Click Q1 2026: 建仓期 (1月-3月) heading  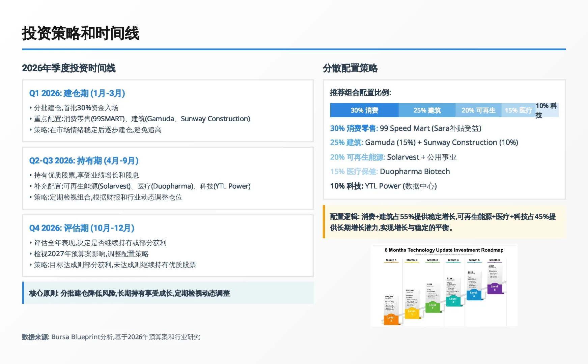click(77, 93)
